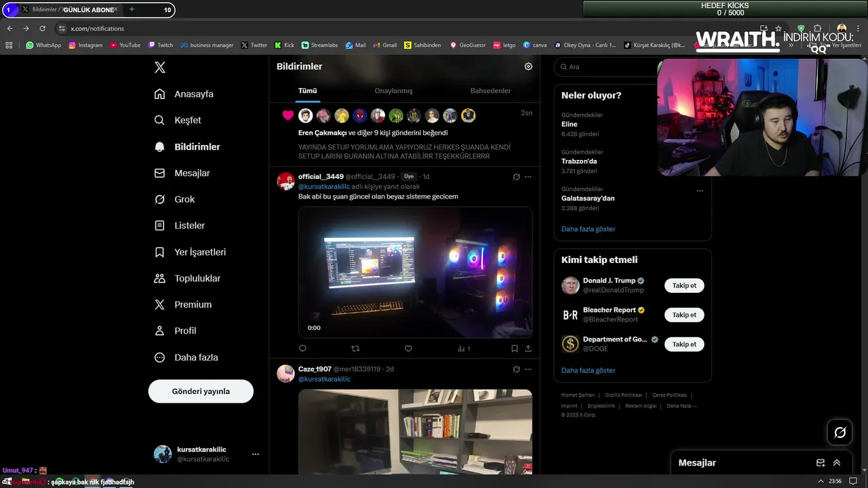Screen dimensions: 868x488
Task: Click Hizmet Şartları footer link
Action: pos(578,395)
